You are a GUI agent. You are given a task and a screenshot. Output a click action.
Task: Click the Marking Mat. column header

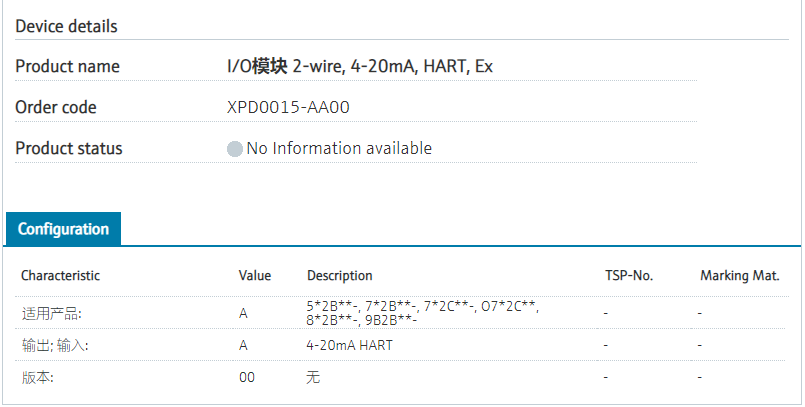[x=739, y=275]
